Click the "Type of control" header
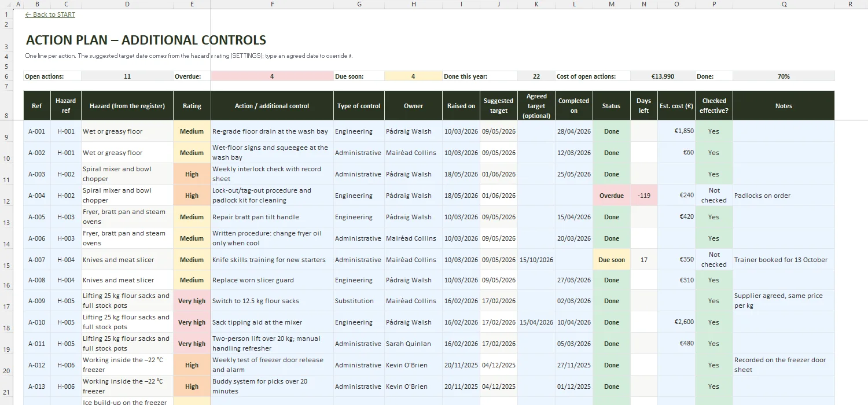868x405 pixels. coord(359,106)
